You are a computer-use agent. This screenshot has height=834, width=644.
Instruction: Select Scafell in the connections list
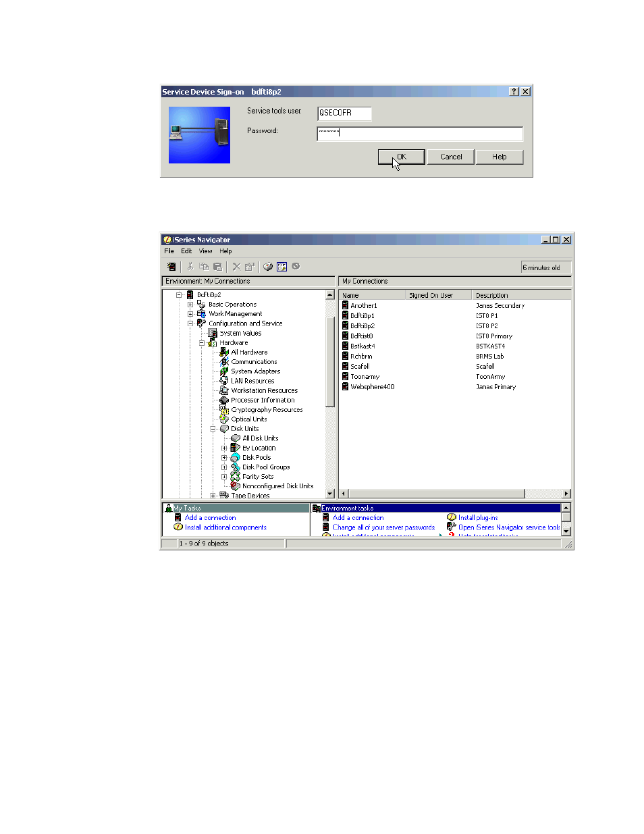point(360,367)
